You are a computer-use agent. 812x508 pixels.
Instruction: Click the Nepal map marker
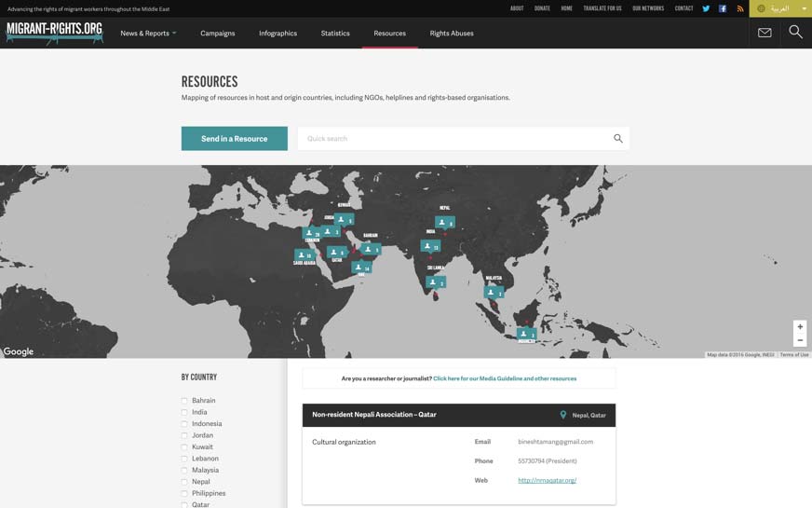coord(444,223)
